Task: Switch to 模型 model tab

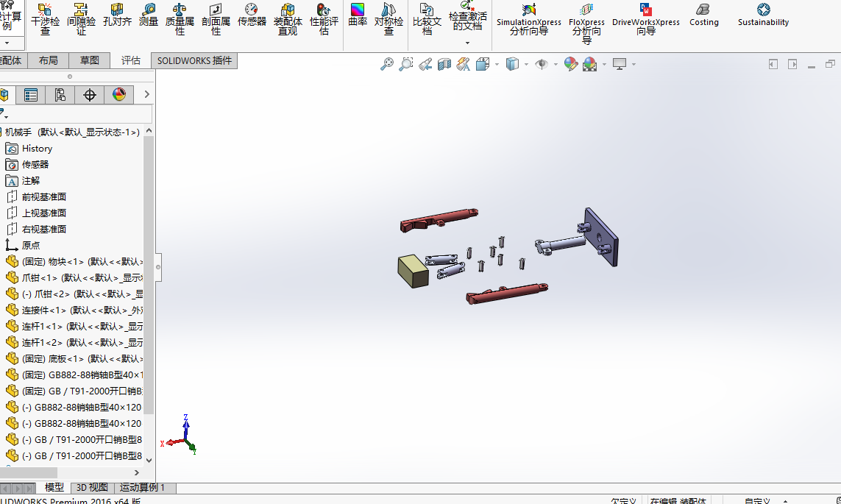Action: (54, 487)
